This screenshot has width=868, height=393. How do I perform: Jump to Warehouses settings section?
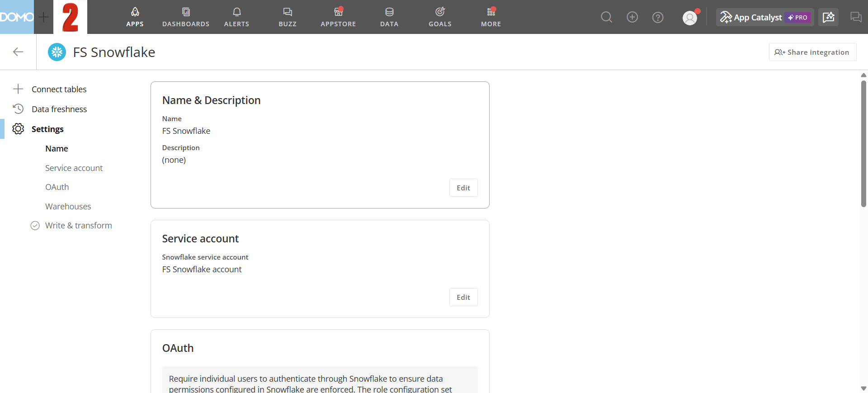click(68, 206)
